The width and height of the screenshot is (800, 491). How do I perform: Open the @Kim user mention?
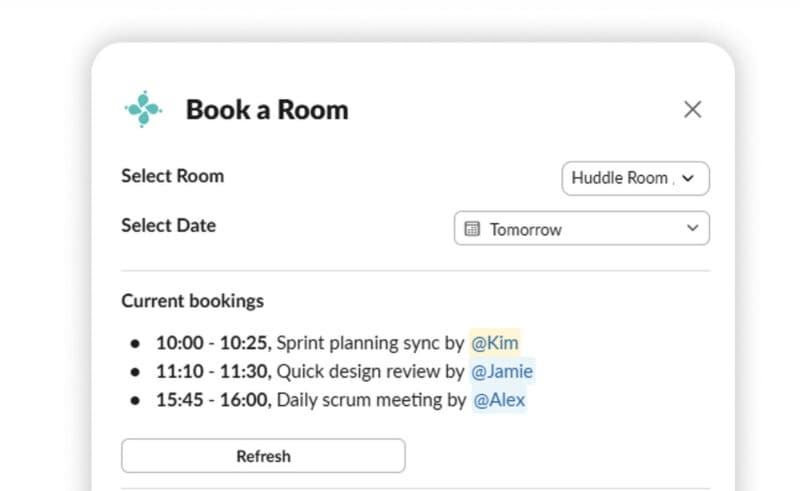tap(494, 342)
